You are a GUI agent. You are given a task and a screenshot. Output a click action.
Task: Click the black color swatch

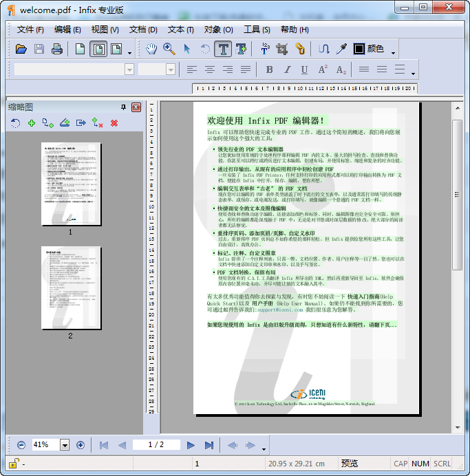pos(359,49)
